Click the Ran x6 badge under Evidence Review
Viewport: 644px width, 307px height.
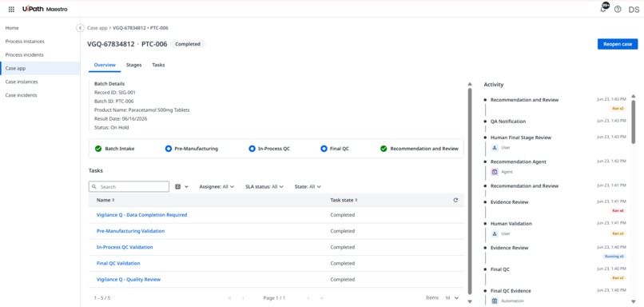(x=618, y=210)
